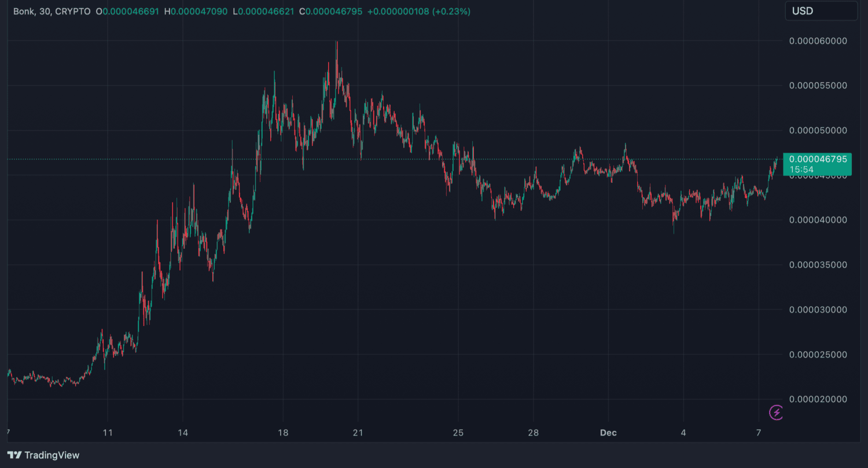The width and height of the screenshot is (868, 468).
Task: Click the opening price value in header
Action: (x=127, y=12)
